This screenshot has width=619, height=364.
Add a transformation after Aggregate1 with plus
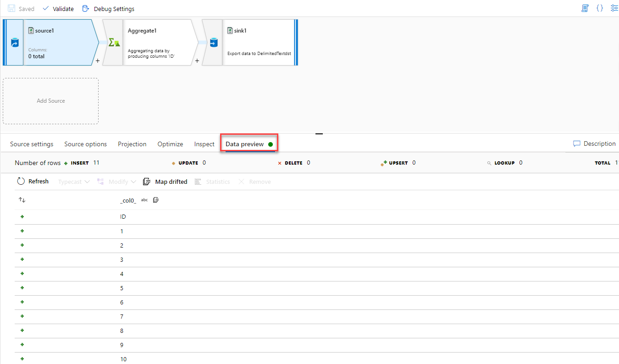tap(197, 60)
